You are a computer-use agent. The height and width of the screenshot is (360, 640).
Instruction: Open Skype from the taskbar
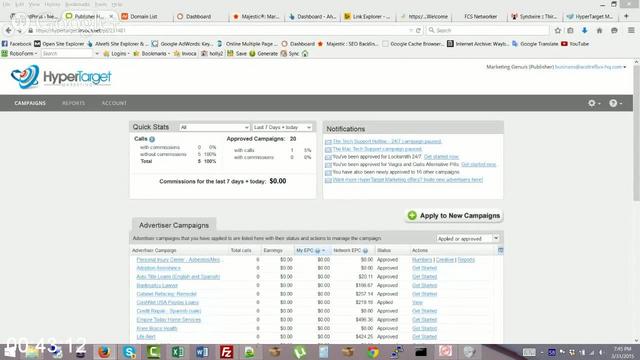pyautogui.click(x=129, y=351)
